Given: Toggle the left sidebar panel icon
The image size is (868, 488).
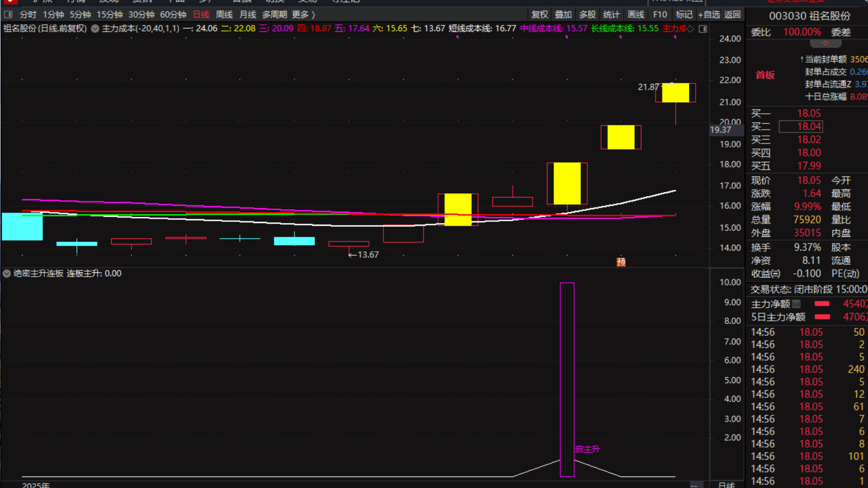Looking at the screenshot, I should [8, 15].
